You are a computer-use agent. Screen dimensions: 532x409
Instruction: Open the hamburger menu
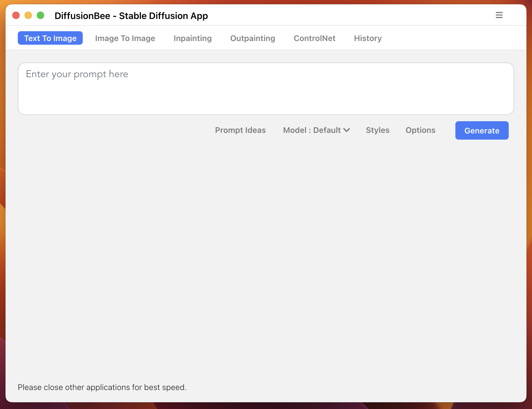tap(499, 15)
